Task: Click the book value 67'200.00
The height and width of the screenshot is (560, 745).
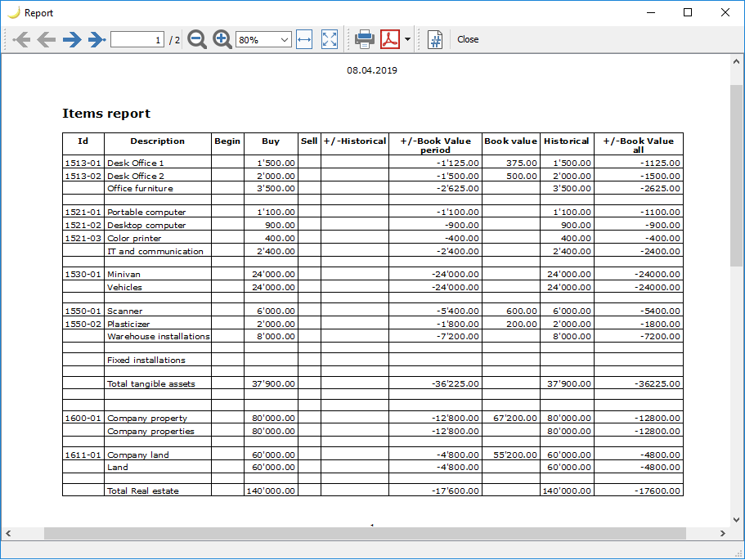Action: 515,419
